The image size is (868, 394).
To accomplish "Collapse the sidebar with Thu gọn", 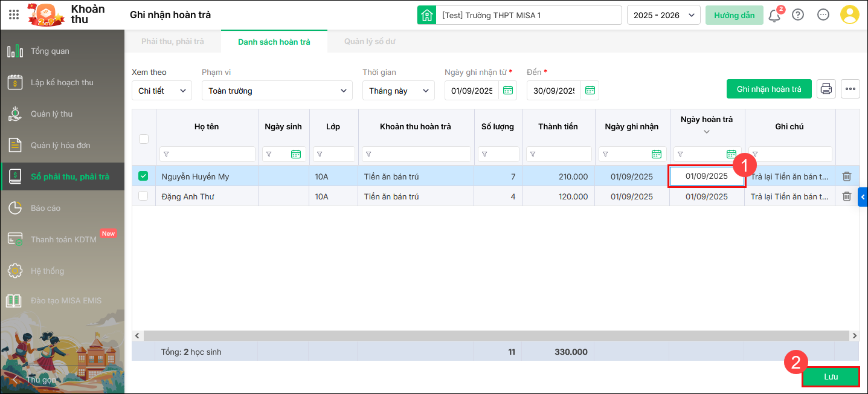I will 35,379.
